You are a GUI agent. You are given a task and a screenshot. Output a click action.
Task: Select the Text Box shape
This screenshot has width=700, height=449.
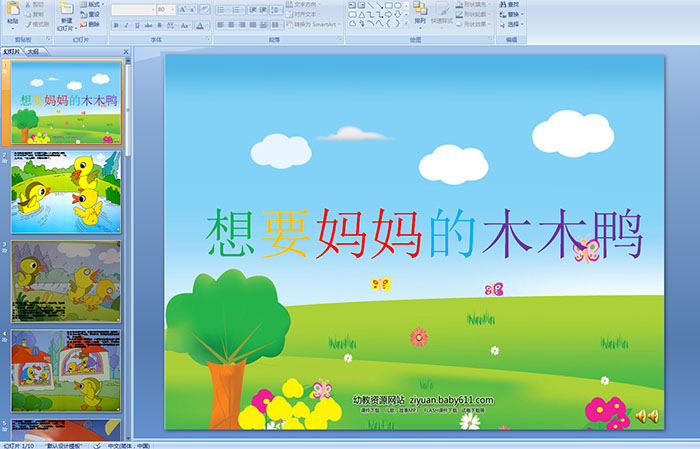(352, 5)
